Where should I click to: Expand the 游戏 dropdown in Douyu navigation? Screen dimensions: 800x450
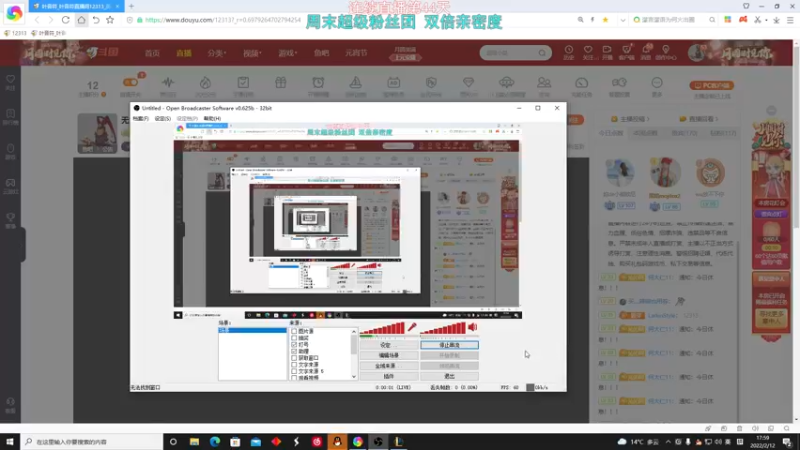point(288,53)
